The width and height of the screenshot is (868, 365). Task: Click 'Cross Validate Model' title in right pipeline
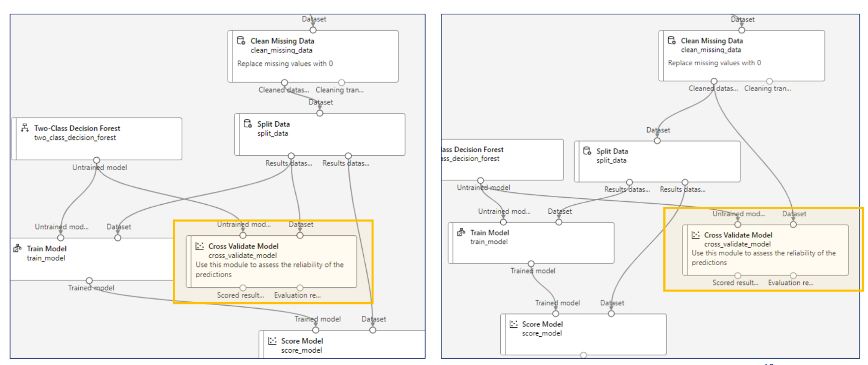tap(738, 235)
